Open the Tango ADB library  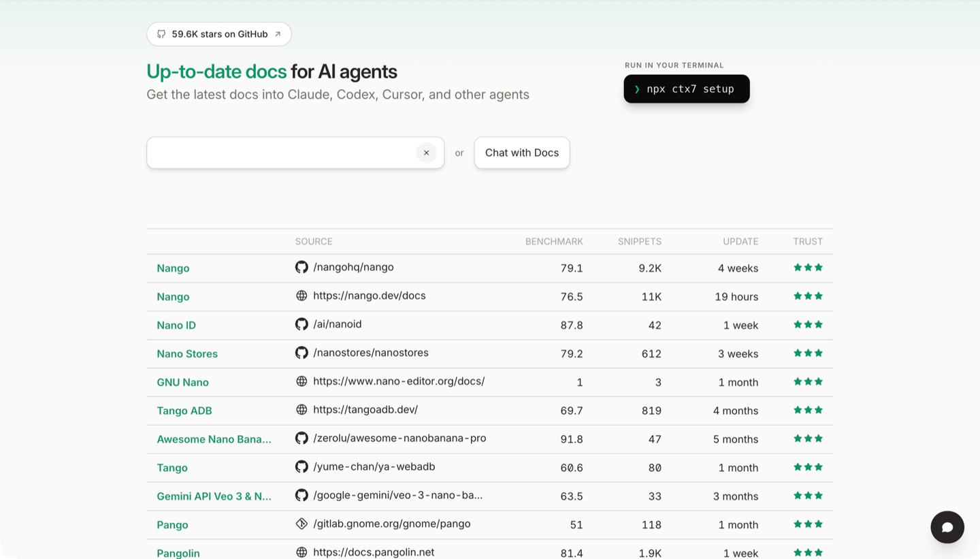point(184,411)
